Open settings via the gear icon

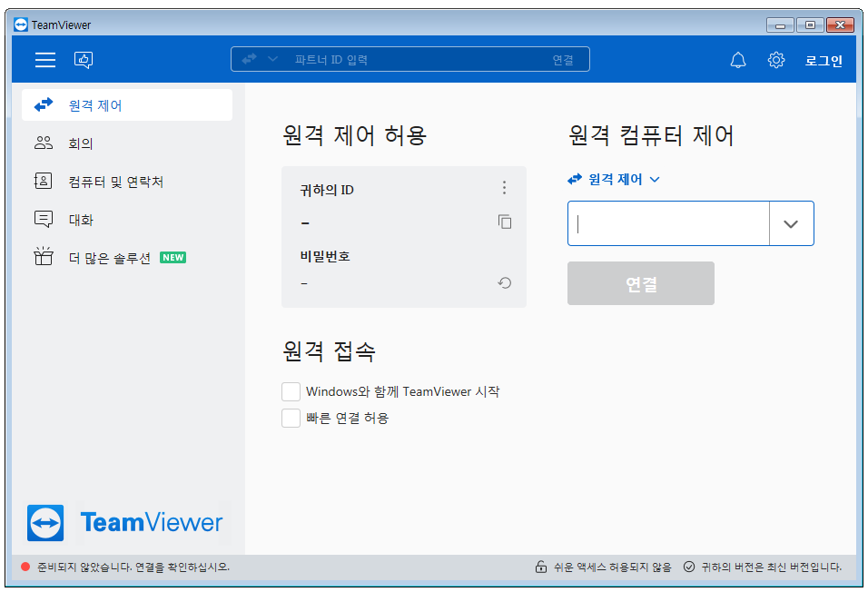(776, 60)
